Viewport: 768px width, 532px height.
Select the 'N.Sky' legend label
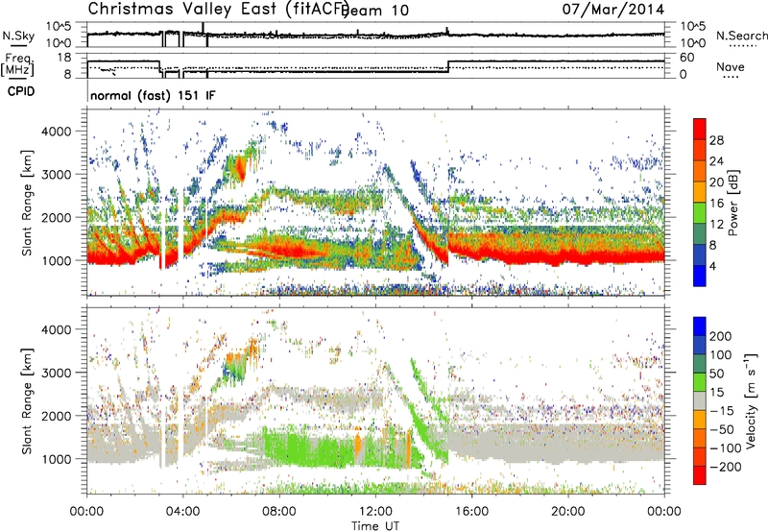coord(18,36)
